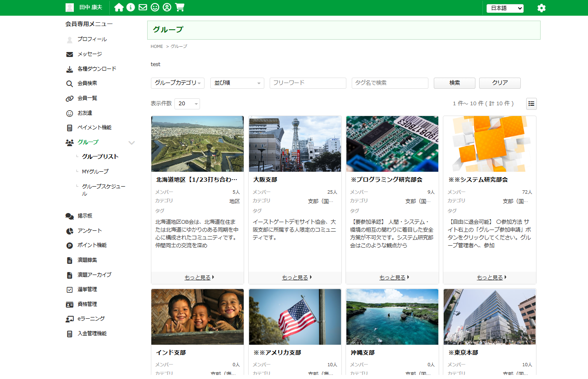The image size is (588, 379).
Task: Open もっと見る for 大阪支部 group
Action: pos(294,277)
